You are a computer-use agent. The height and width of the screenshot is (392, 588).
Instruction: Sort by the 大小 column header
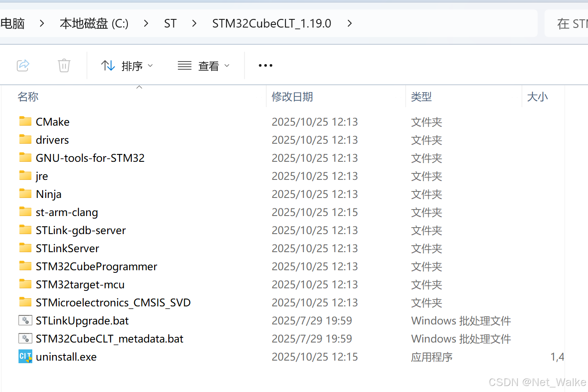click(537, 97)
